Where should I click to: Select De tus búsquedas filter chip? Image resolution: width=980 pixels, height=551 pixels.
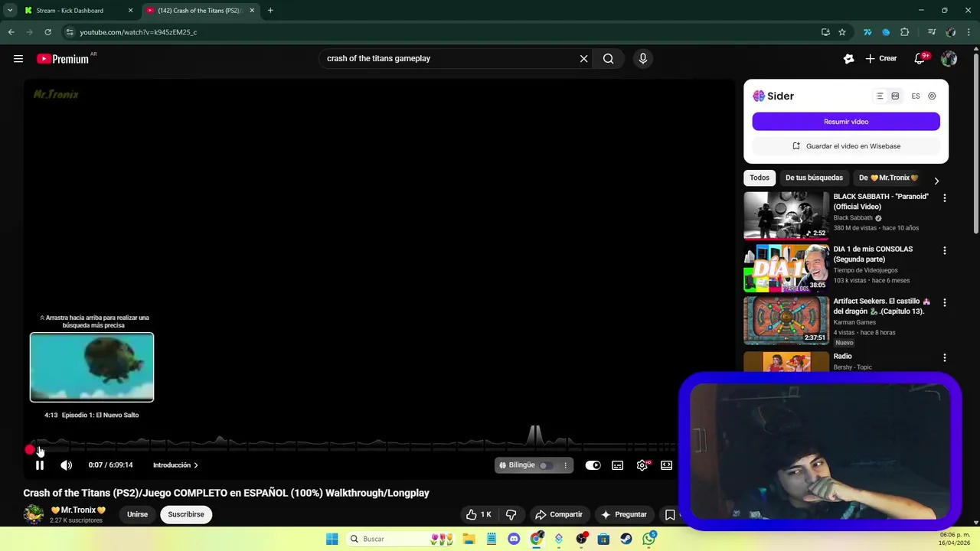pyautogui.click(x=814, y=178)
